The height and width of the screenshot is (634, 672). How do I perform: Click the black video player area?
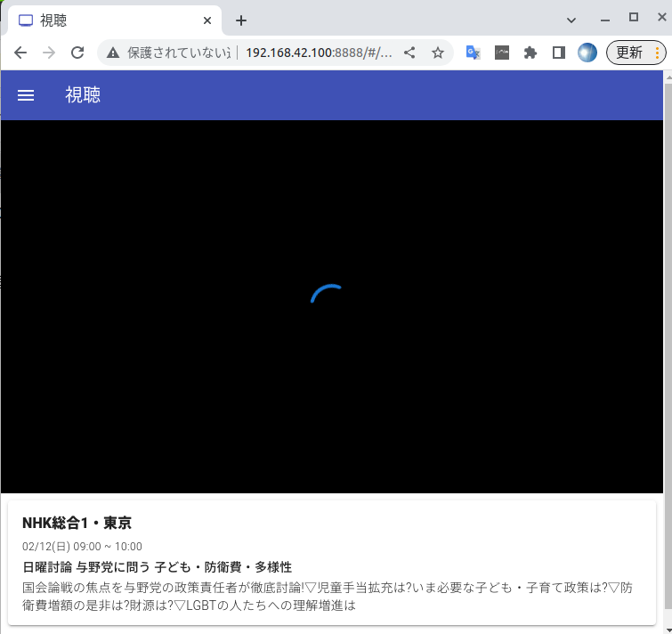tap(332, 306)
